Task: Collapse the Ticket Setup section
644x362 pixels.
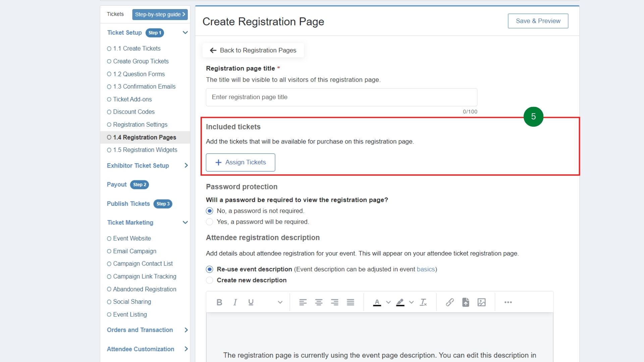Action: pyautogui.click(x=185, y=33)
